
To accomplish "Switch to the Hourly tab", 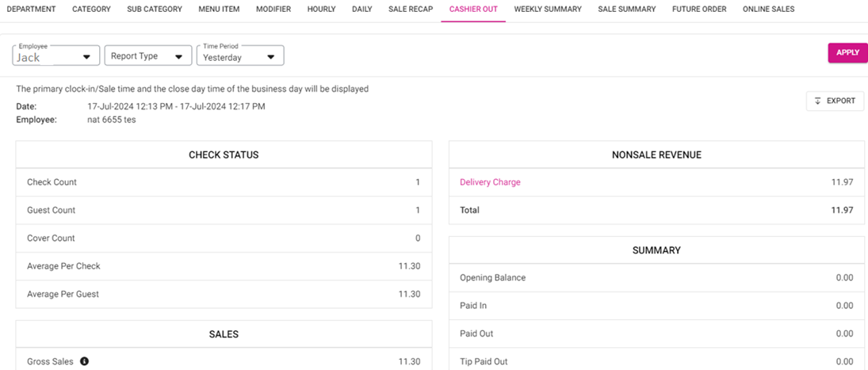I will (321, 10).
